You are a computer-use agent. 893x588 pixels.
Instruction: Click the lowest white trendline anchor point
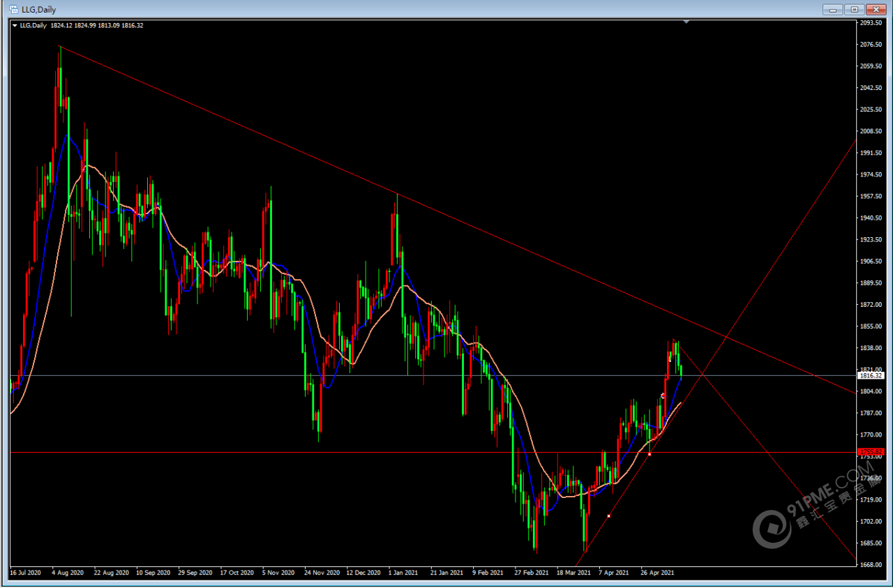coord(609,516)
